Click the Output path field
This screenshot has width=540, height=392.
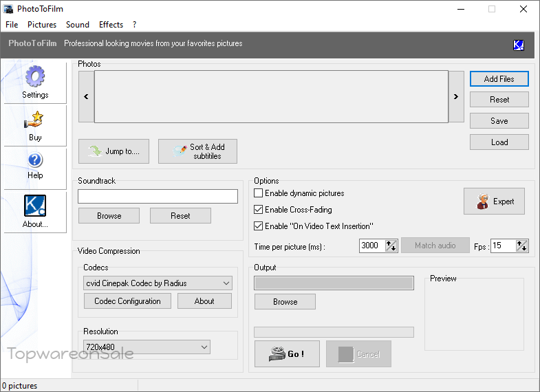pyautogui.click(x=334, y=283)
